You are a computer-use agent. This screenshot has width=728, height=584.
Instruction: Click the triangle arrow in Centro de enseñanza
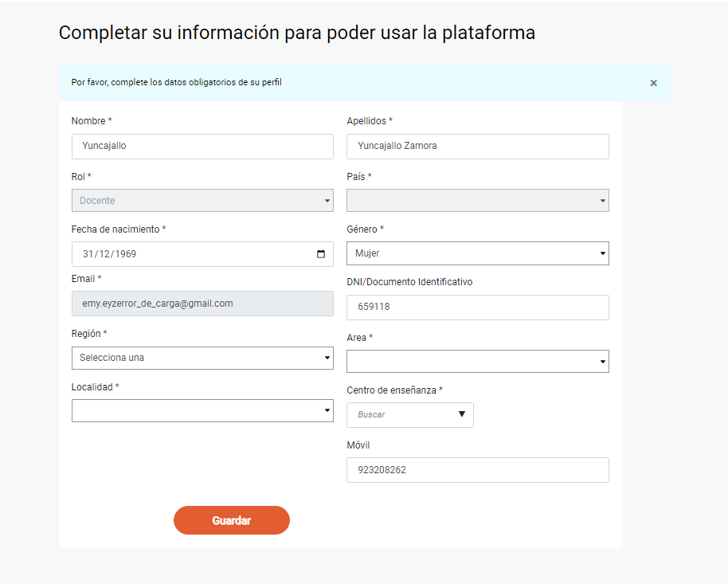pyautogui.click(x=462, y=414)
